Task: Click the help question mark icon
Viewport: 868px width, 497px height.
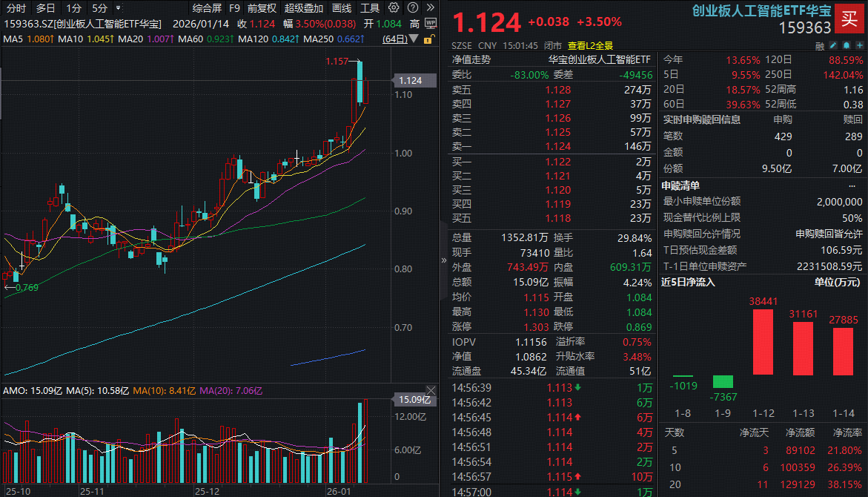Action: [411, 8]
